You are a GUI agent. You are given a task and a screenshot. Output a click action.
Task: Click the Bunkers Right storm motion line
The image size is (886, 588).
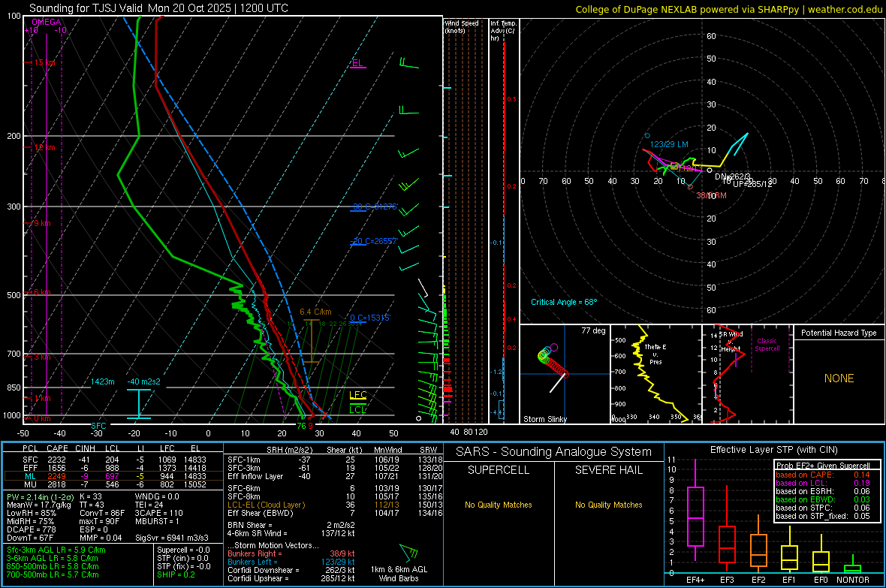pyautogui.click(x=291, y=553)
